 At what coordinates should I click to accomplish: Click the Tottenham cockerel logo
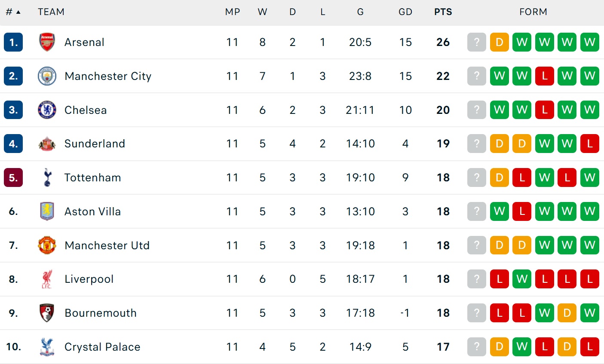(47, 177)
